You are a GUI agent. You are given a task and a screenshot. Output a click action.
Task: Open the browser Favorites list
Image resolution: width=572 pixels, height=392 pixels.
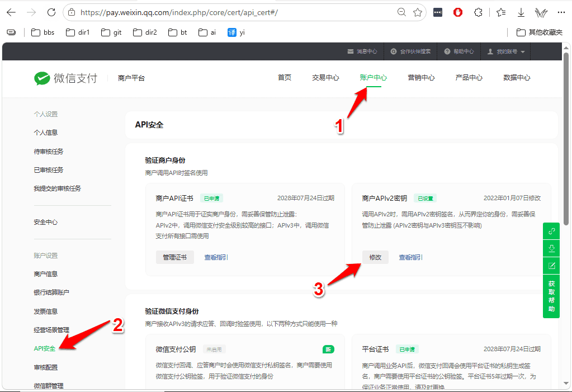[x=501, y=12]
